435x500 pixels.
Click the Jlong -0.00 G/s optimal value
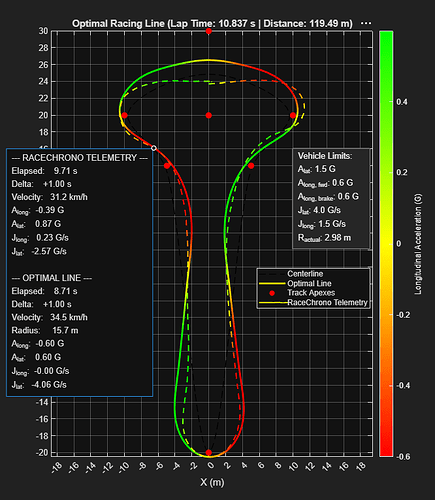(x=40, y=371)
